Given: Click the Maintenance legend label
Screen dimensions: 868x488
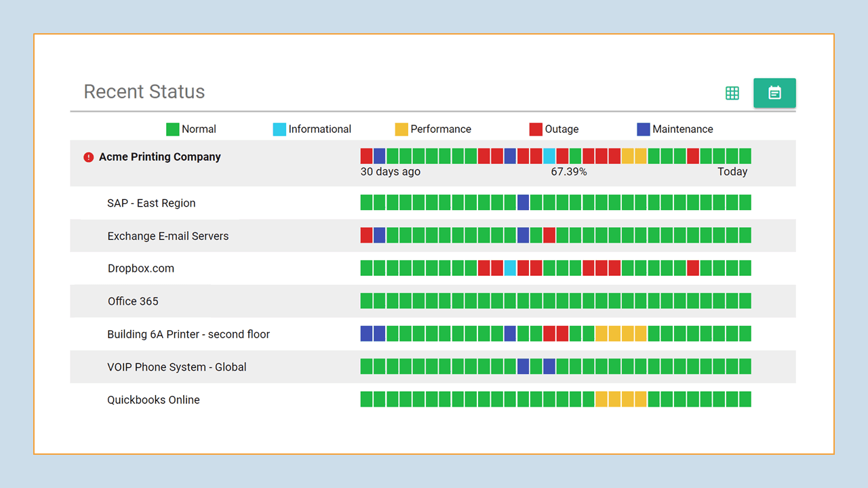Looking at the screenshot, I should pyautogui.click(x=683, y=129).
